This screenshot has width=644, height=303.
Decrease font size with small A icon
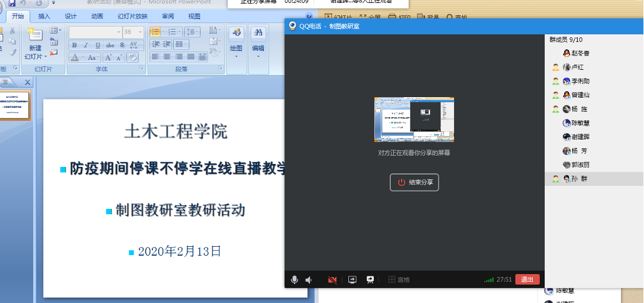click(x=119, y=57)
